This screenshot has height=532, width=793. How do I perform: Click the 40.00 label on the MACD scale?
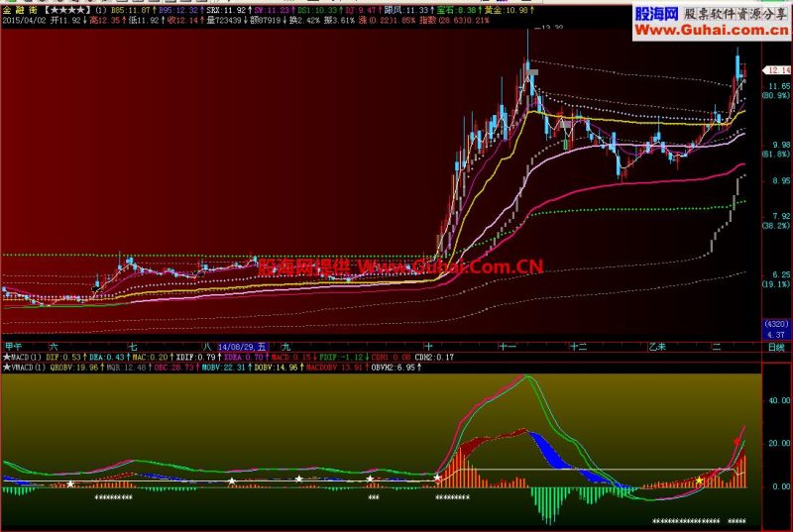coord(779,400)
